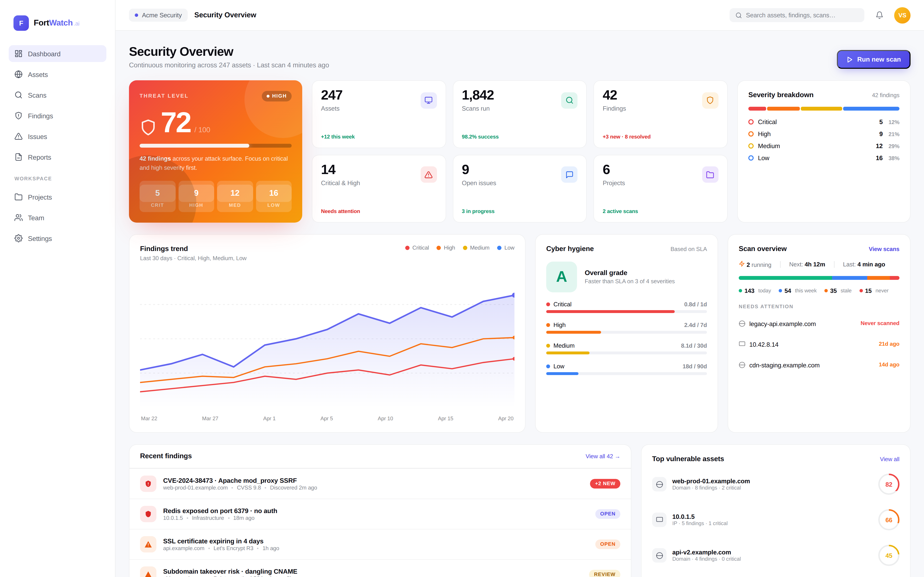
Task: Click the FortWatch logo icon
Action: (21, 23)
